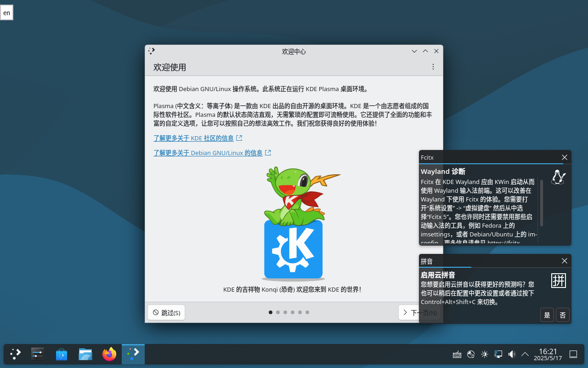The image size is (588, 368).
Task: Launch Discover software center from taskbar
Action: click(62, 354)
